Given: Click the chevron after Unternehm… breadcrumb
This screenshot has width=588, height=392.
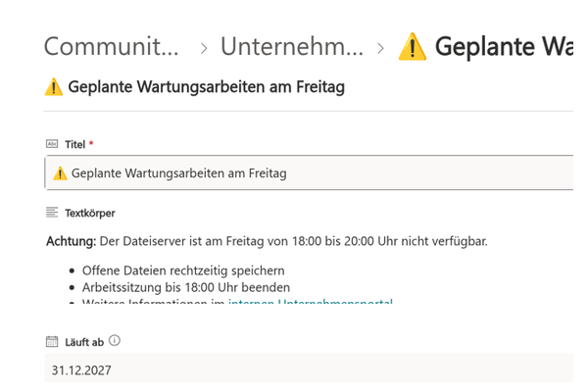Looking at the screenshot, I should (x=380, y=48).
